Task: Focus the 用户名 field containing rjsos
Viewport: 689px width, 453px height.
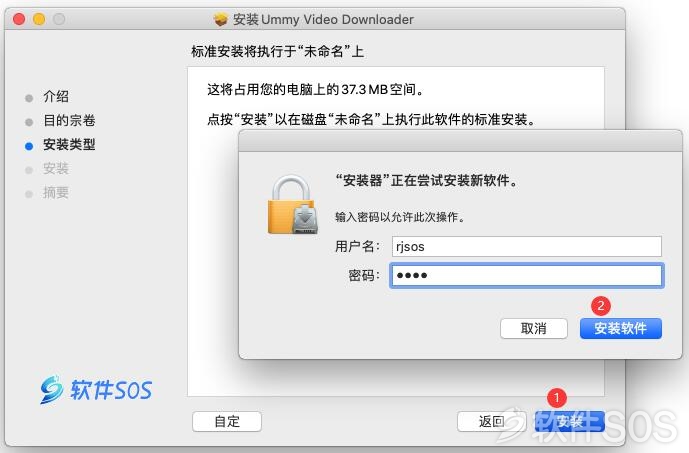Action: click(526, 246)
